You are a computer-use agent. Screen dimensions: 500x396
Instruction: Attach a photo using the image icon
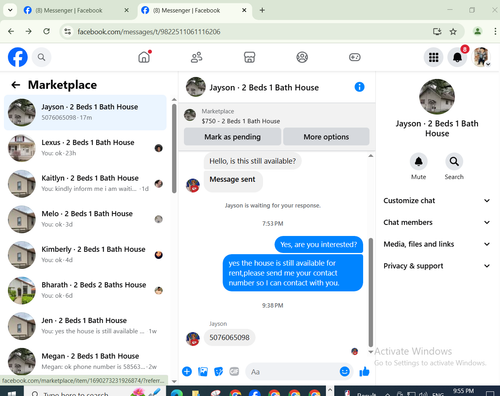pyautogui.click(x=203, y=371)
